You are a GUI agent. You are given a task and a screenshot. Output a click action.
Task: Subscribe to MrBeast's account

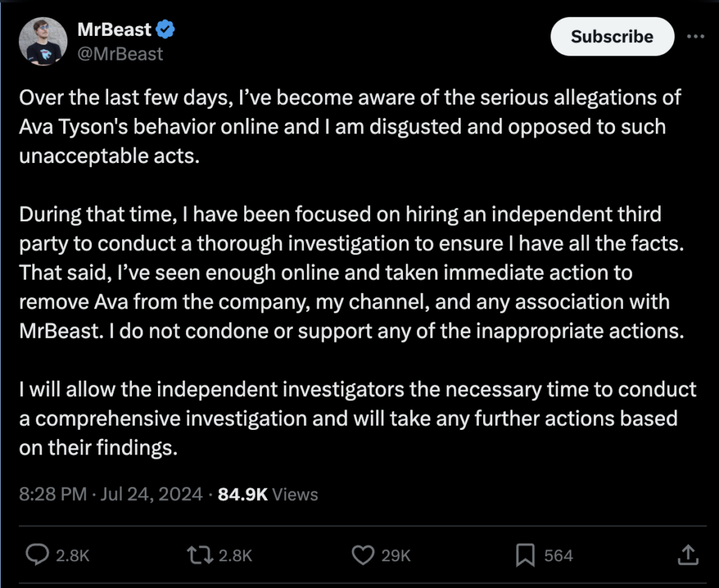click(x=612, y=36)
